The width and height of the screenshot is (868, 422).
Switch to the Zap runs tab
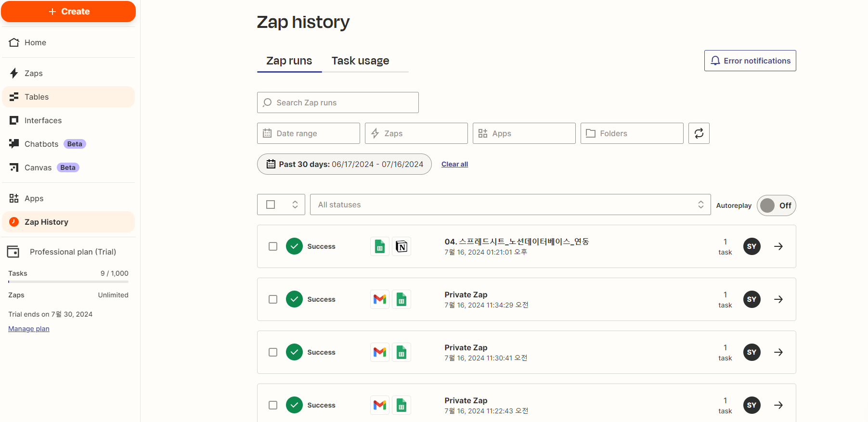pos(289,61)
